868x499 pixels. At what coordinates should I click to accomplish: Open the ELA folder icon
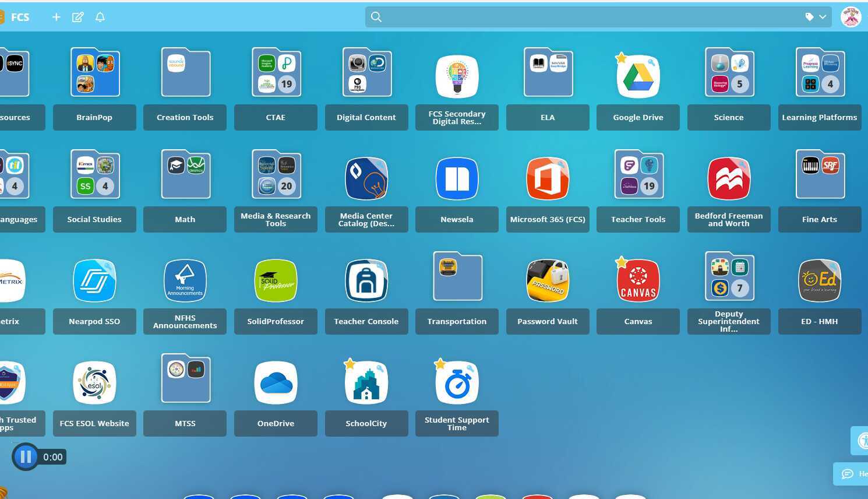click(x=548, y=72)
